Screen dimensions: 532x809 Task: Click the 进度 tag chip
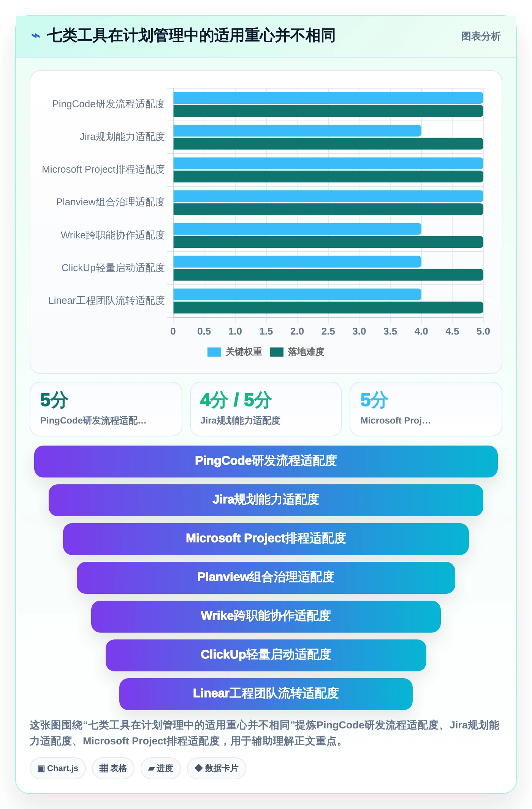point(161,768)
